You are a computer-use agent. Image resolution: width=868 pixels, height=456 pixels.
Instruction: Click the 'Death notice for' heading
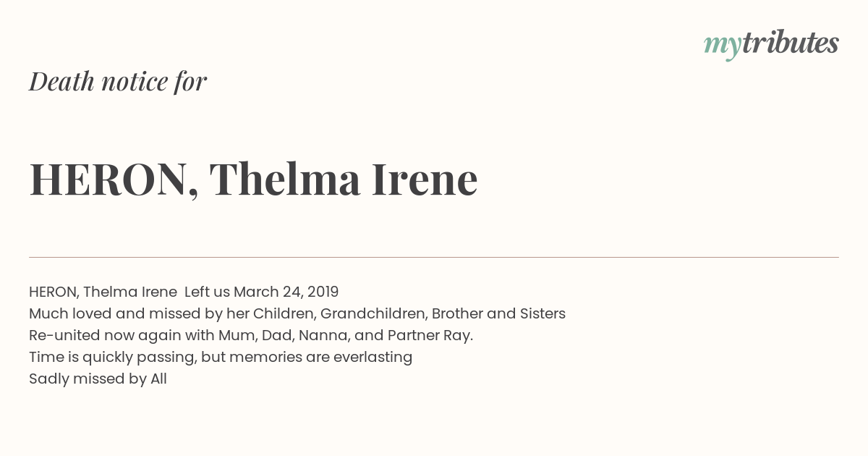coord(118,81)
